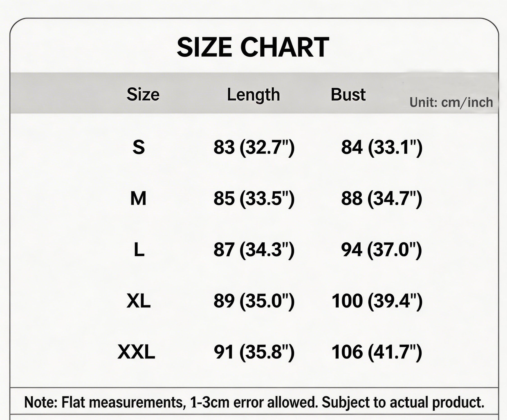This screenshot has height=420, width=507.
Task: Select the L size row label
Action: tap(139, 250)
